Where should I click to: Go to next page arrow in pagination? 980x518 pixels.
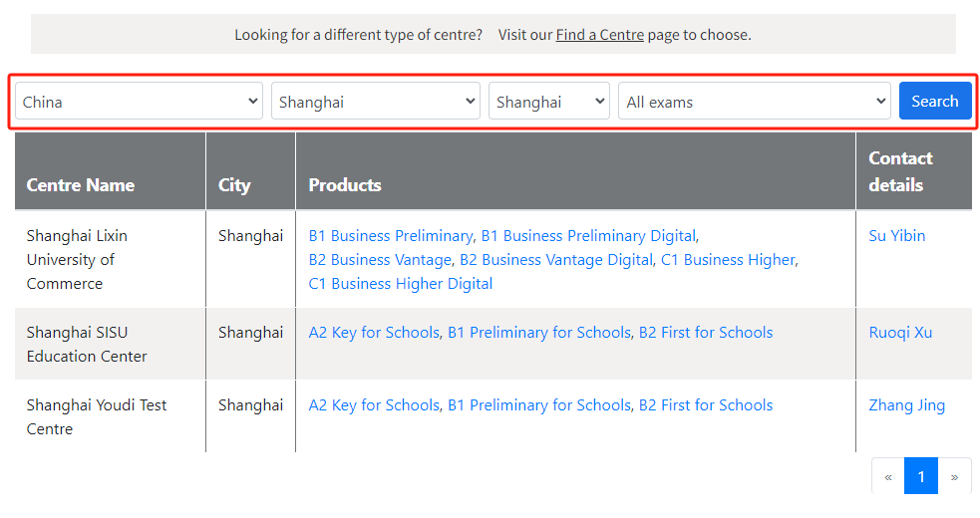coord(954,477)
